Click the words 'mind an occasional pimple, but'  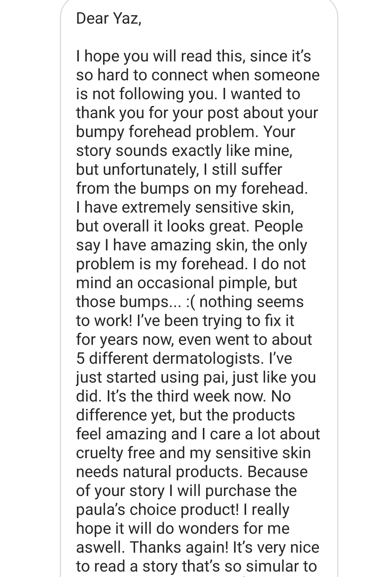[x=187, y=283]
